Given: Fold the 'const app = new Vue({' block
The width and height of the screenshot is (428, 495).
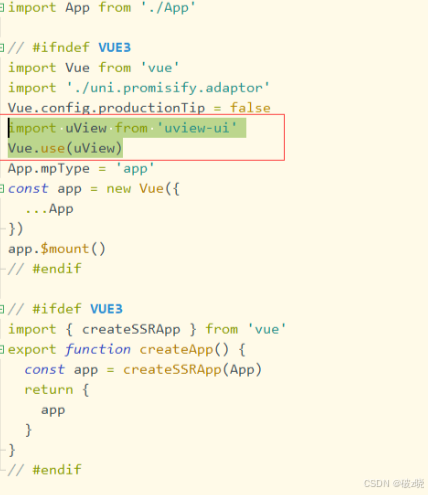Looking at the screenshot, I should 2,189.
